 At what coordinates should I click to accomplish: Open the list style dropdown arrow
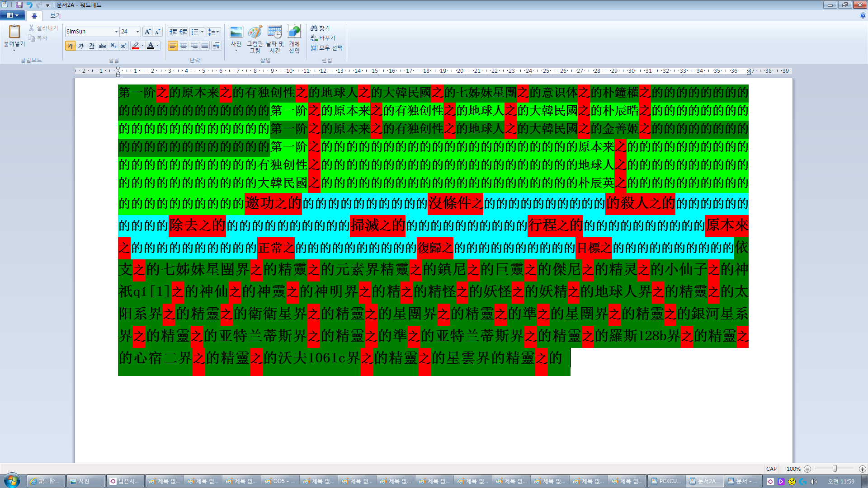coord(203,32)
